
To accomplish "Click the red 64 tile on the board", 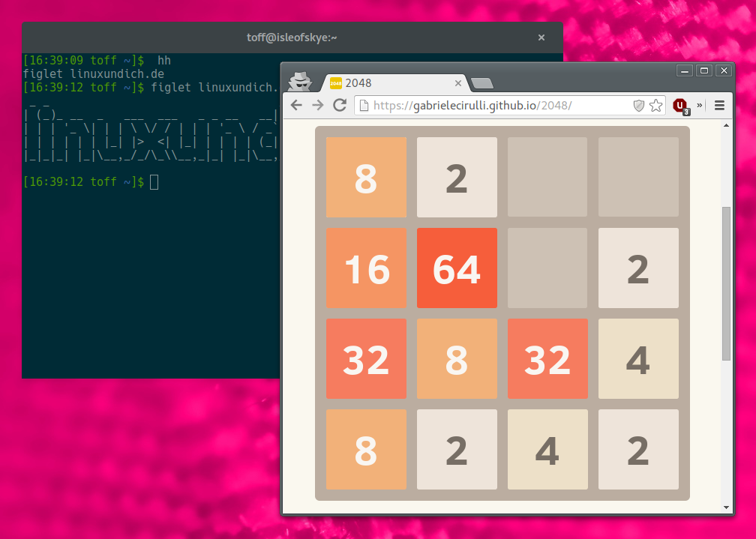I will pyautogui.click(x=457, y=268).
